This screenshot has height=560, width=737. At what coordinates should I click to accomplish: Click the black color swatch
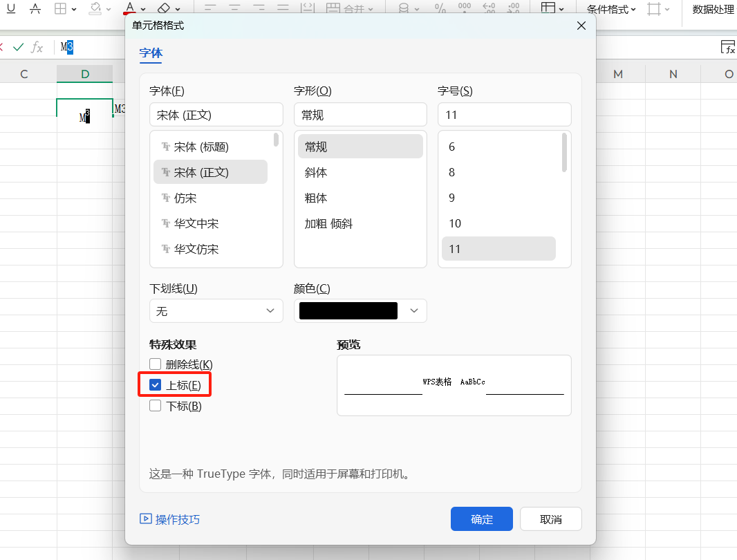point(348,311)
